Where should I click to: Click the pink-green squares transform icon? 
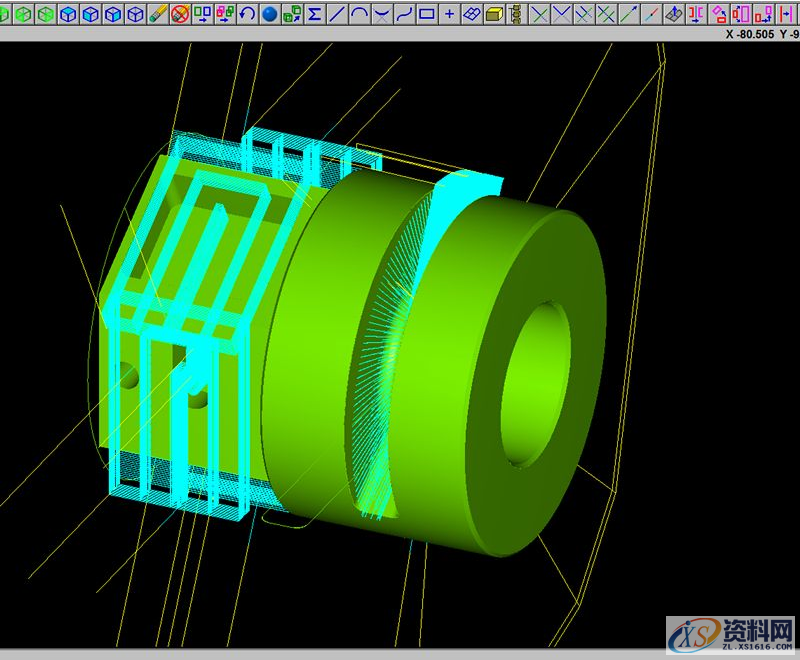[225, 14]
